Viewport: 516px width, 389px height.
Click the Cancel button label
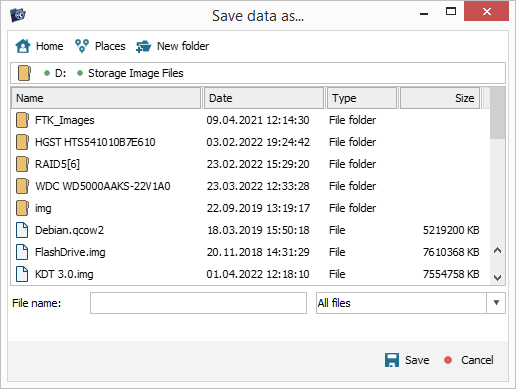tap(477, 360)
